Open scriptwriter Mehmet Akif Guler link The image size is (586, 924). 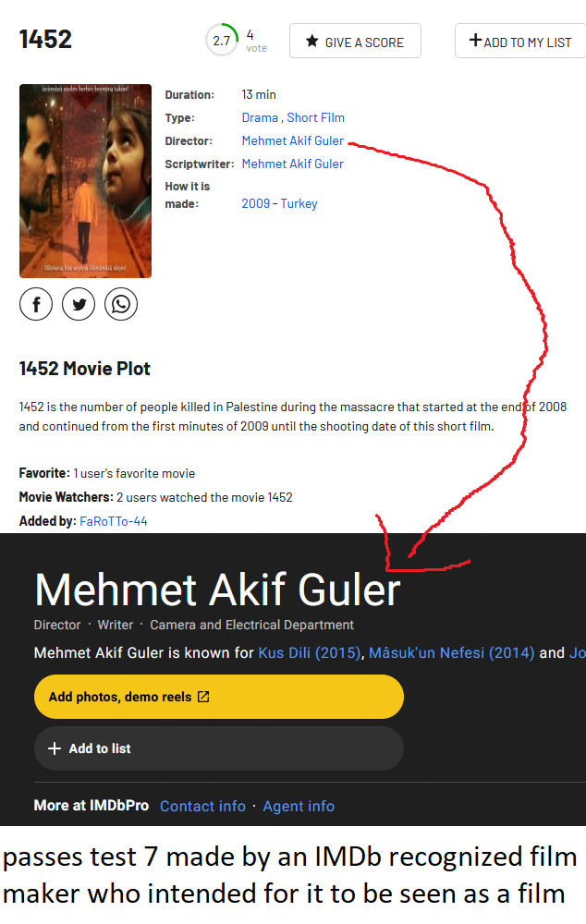pos(292,164)
